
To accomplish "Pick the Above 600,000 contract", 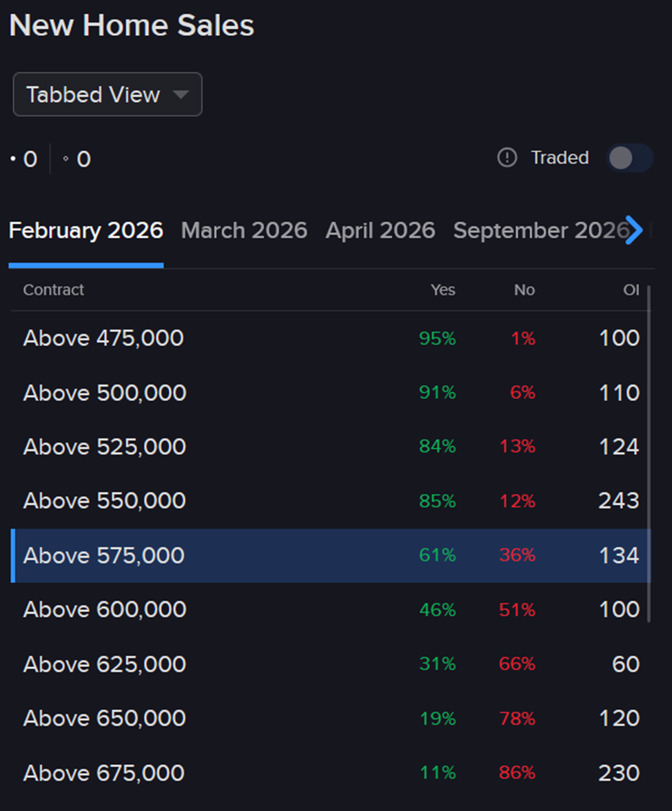I will pos(331,610).
